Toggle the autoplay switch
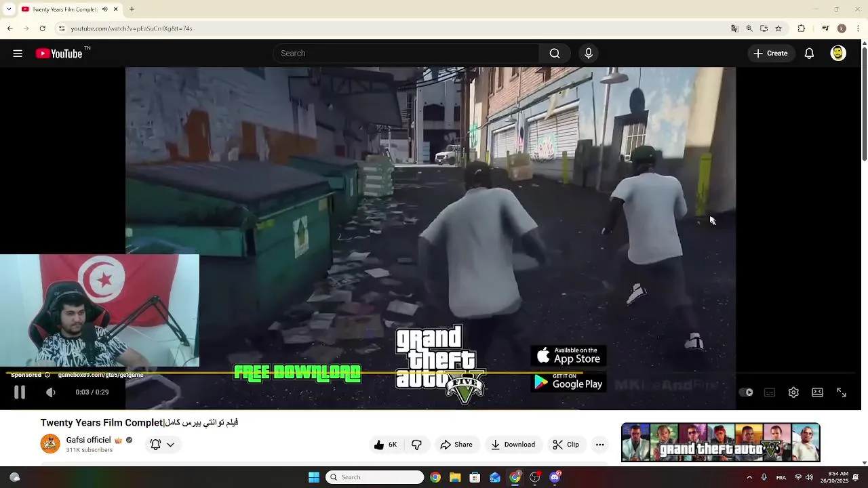Image resolution: width=868 pixels, height=488 pixels. pyautogui.click(x=746, y=392)
